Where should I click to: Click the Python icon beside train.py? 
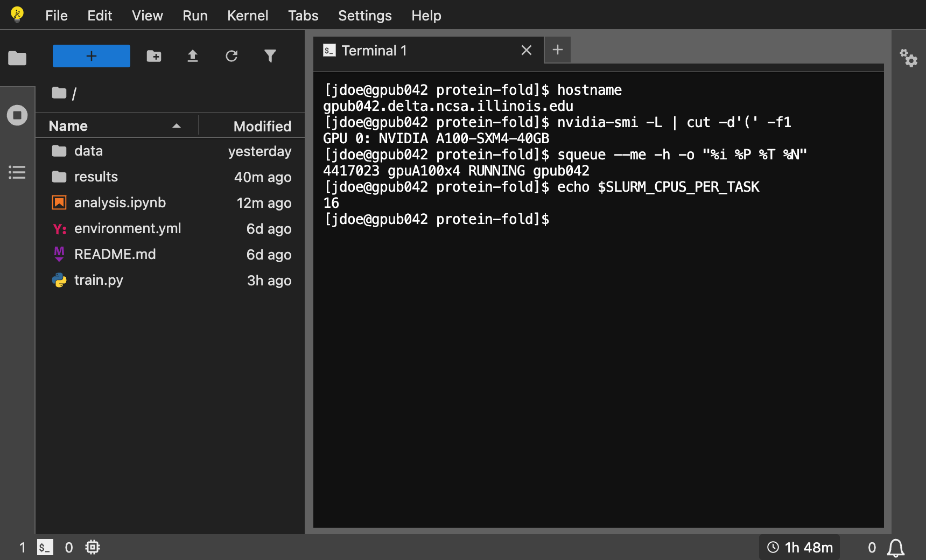point(59,280)
